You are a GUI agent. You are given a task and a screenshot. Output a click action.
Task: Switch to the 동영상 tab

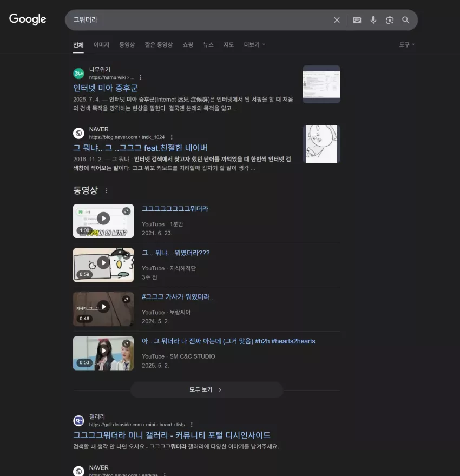click(127, 44)
